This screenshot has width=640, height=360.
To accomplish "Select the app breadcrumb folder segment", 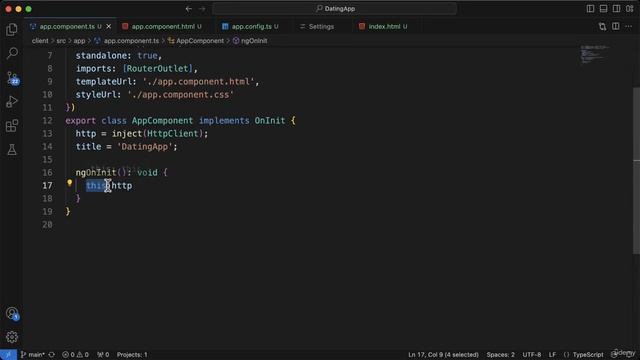I will point(79,41).
